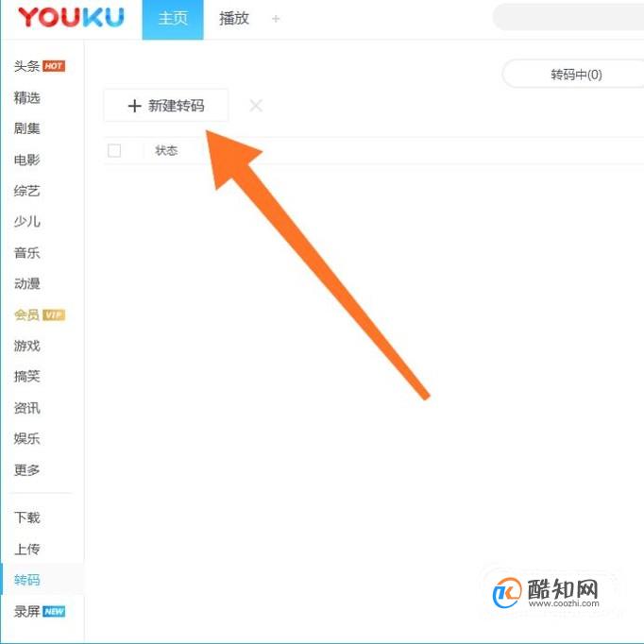Open the 下载 section in sidebar
644x644 pixels.
click(27, 517)
